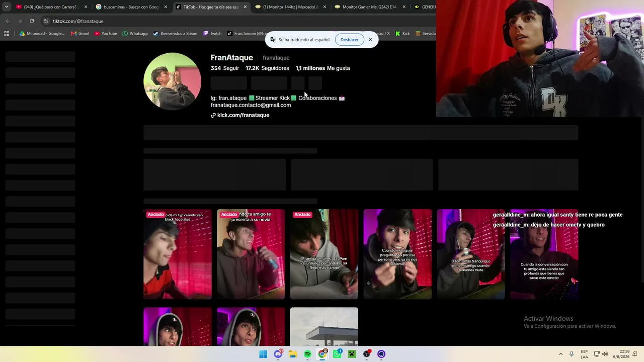The height and width of the screenshot is (362, 644).
Task: Open the Gmail bookmark
Action: click(80, 34)
